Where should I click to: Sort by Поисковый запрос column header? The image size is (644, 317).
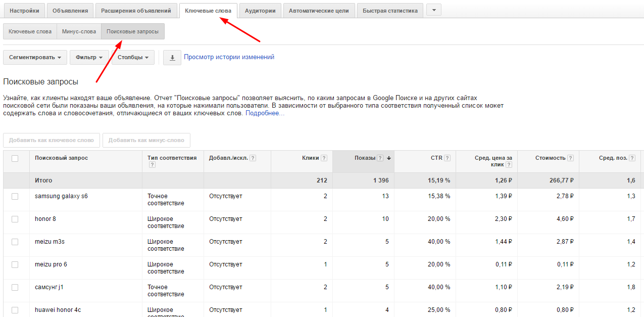pos(61,158)
